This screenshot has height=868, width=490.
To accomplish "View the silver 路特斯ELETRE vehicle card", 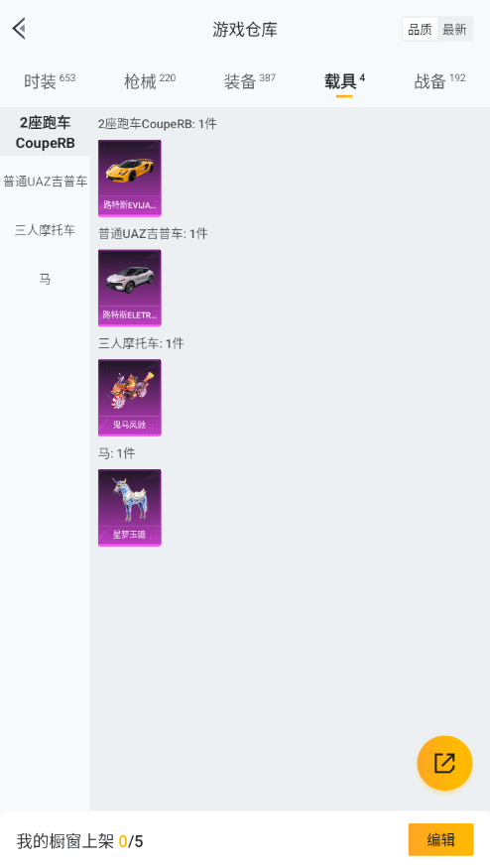I will [x=130, y=288].
